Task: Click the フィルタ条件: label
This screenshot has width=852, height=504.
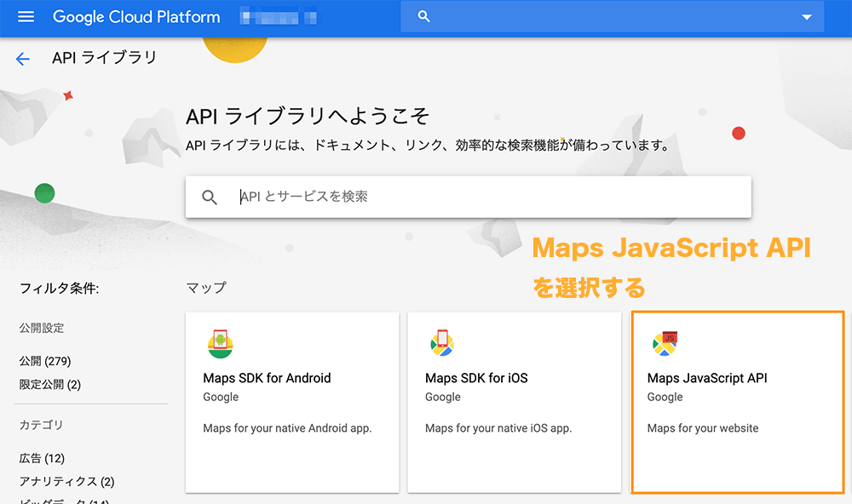Action: (60, 289)
